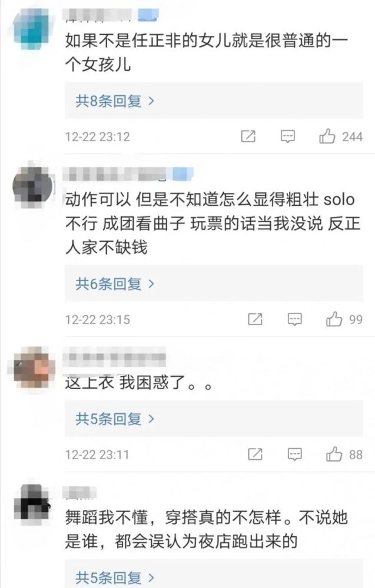
Task: Share the comment posted at 23:11
Action: point(255,455)
